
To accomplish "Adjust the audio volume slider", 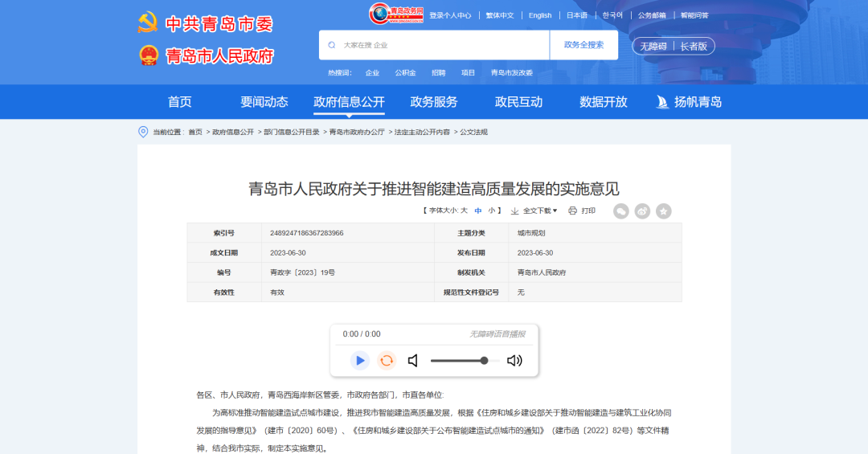I will [x=465, y=361].
